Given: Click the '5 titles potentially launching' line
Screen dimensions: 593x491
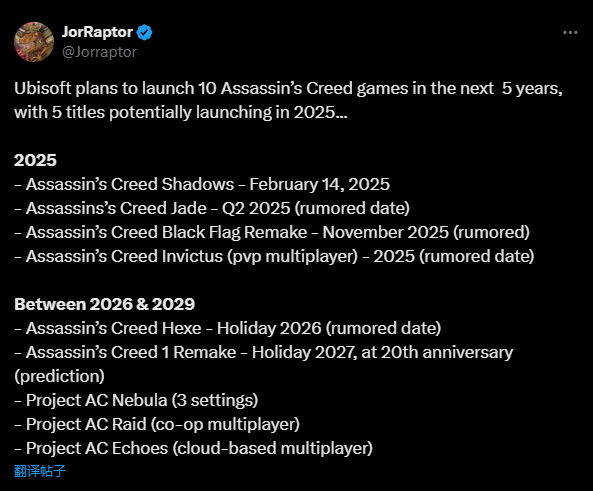Looking at the screenshot, I should 181,112.
